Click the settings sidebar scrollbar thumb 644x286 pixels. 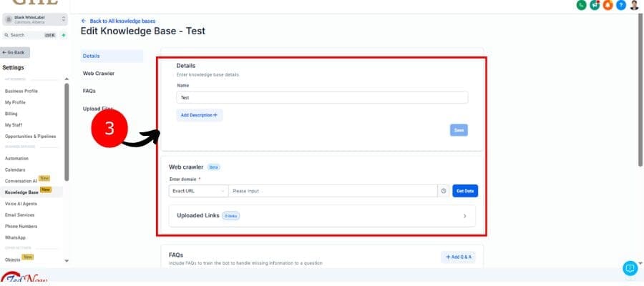[x=67, y=132]
